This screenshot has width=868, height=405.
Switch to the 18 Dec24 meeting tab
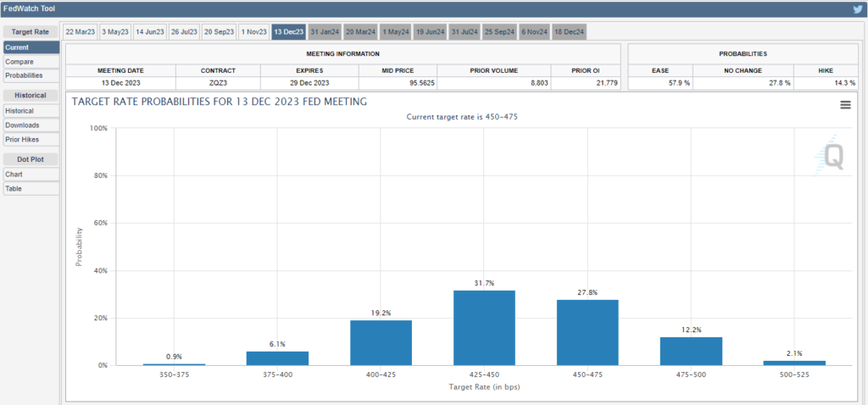pyautogui.click(x=568, y=31)
